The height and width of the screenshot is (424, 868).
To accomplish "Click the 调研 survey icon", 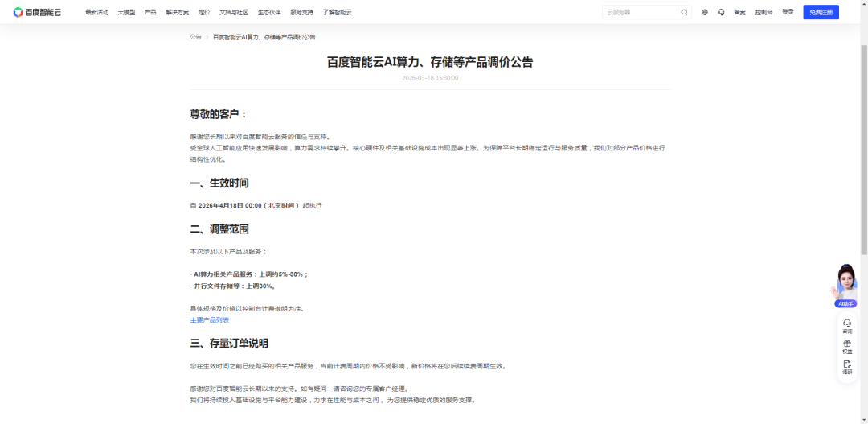I will (847, 368).
